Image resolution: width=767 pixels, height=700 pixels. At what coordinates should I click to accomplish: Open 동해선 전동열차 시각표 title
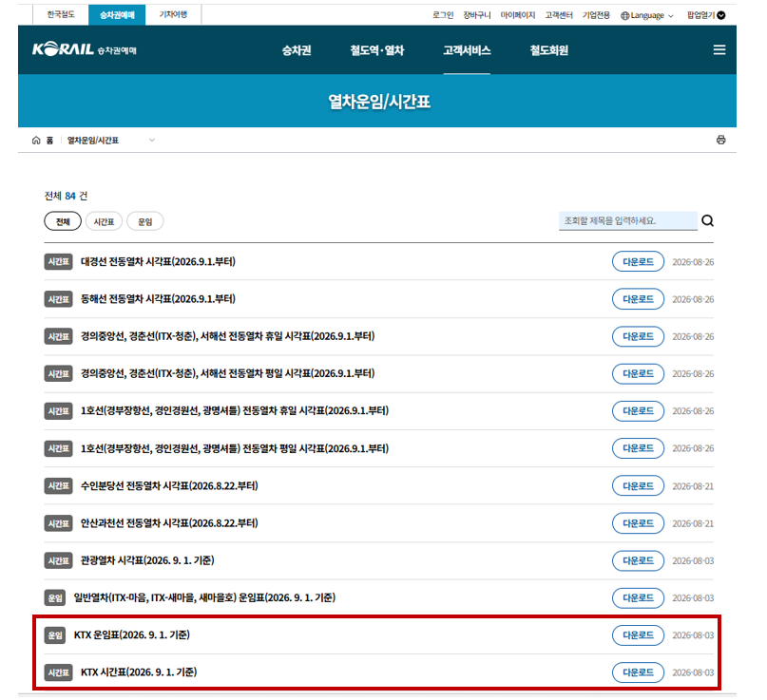158,298
